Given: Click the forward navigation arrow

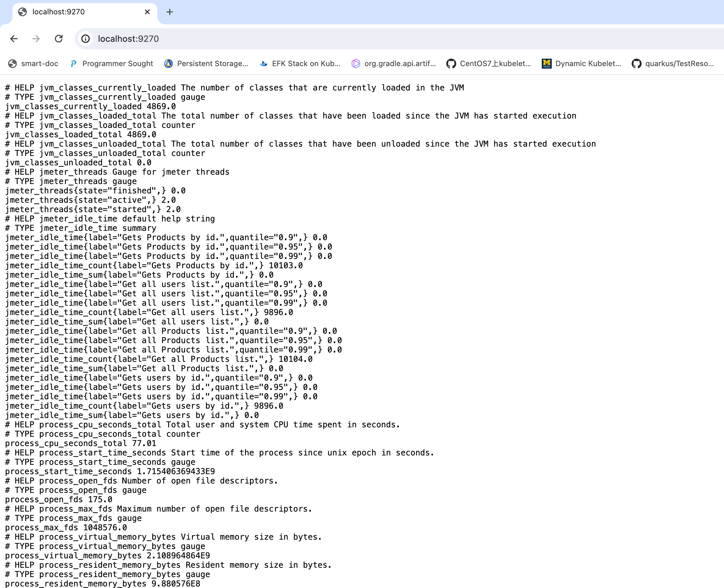Looking at the screenshot, I should pos(36,39).
